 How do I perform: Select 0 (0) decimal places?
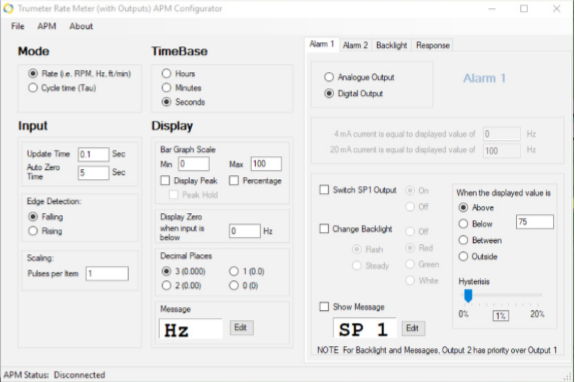pyautogui.click(x=234, y=285)
